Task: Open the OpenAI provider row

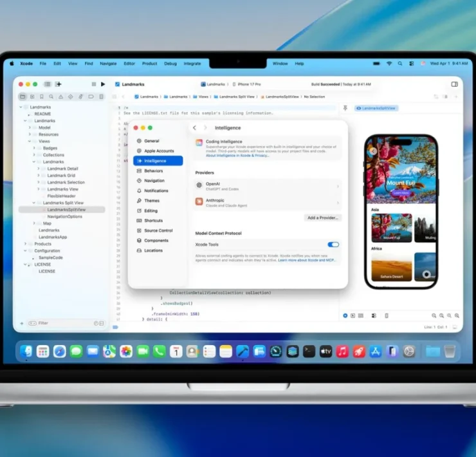Action: coord(267,186)
